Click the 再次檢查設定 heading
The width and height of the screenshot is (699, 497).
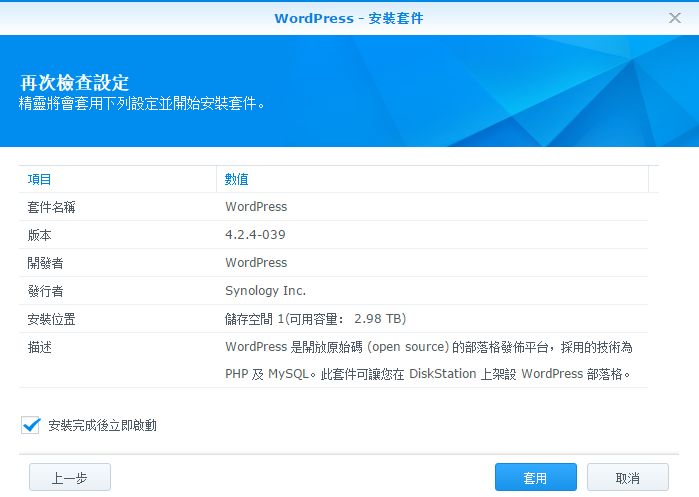(74, 83)
